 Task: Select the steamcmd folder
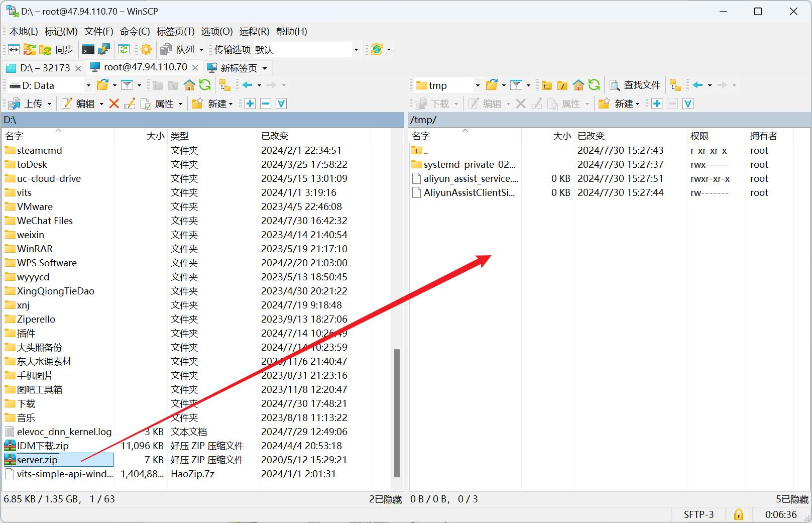(x=33, y=150)
